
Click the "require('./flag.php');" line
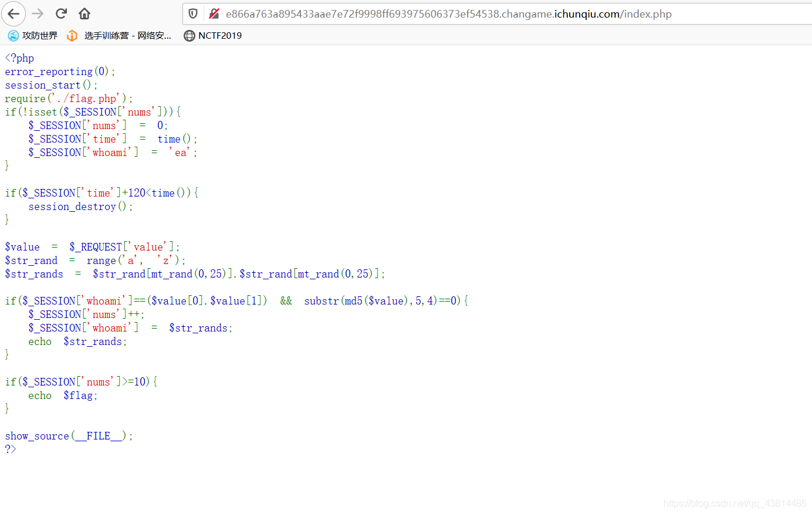[x=69, y=99]
